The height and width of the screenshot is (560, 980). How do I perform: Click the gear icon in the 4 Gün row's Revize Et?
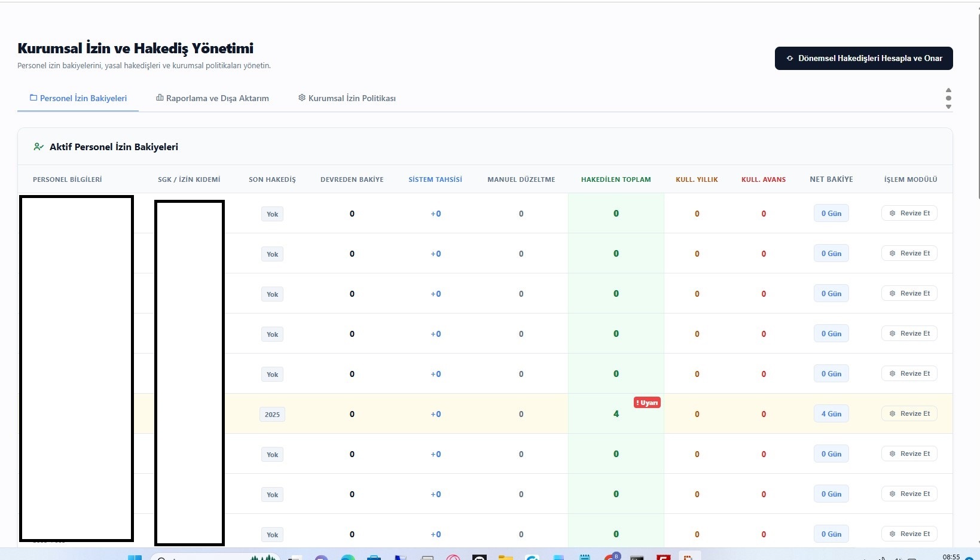tap(893, 413)
